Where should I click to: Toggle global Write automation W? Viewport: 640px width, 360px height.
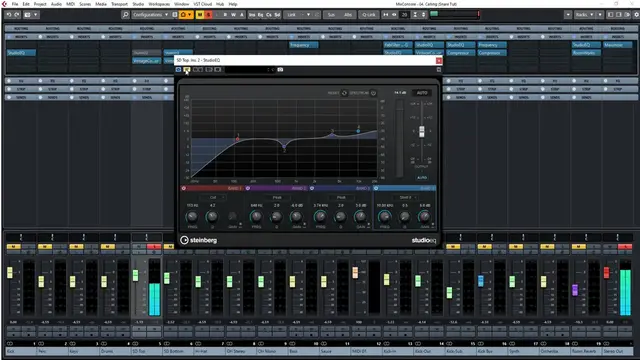tap(233, 15)
